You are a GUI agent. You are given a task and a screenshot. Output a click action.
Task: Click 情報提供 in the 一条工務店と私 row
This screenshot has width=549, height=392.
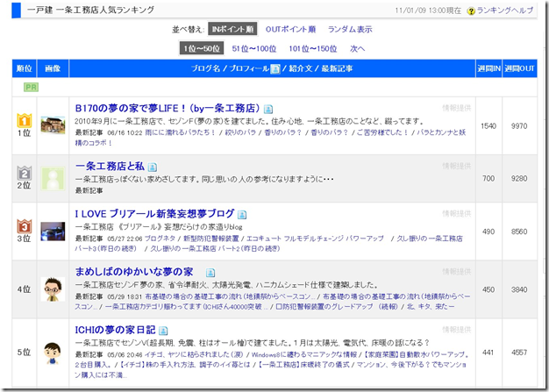457,166
